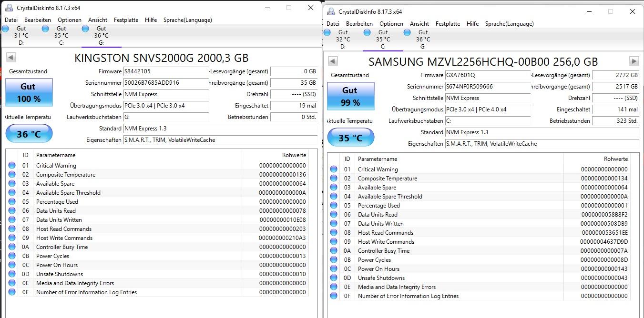Click CrystalDiskInfo app icon in left window title bar

(9, 8)
